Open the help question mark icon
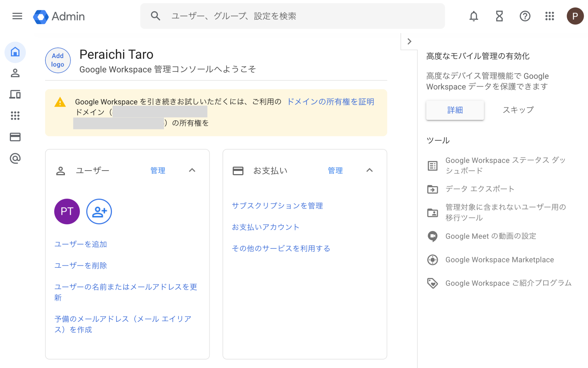The height and width of the screenshot is (368, 588). tap(525, 16)
